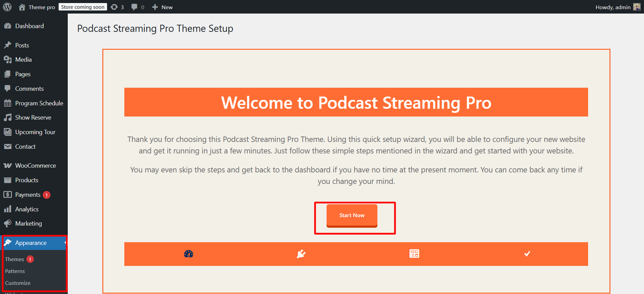Open Program Schedule menu item
The image size is (644, 294).
pyautogui.click(x=39, y=103)
